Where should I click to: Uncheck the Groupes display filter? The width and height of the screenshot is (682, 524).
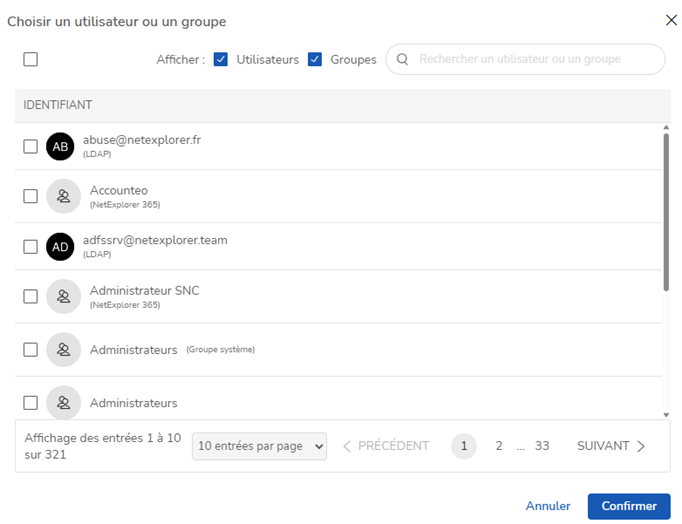pos(315,59)
